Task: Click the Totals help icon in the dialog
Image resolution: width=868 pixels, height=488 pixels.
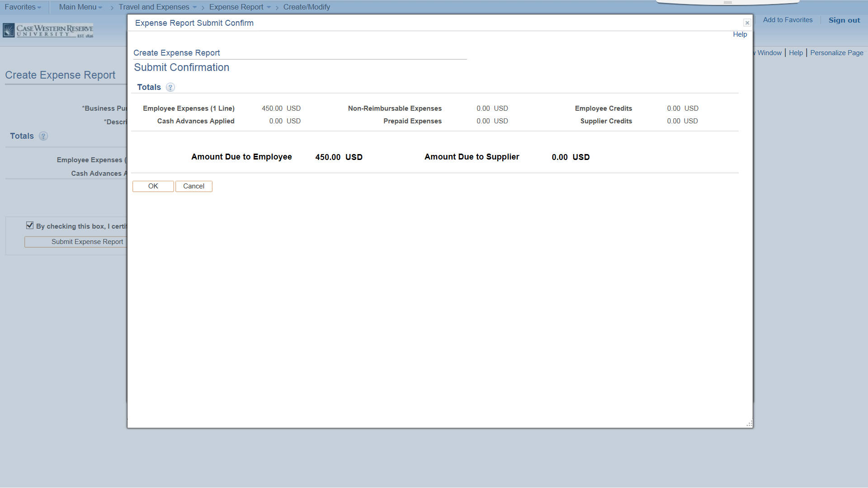Action: tap(170, 87)
